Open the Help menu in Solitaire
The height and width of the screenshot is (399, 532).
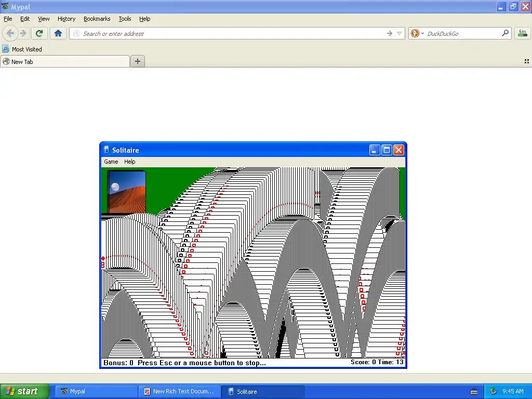pos(129,162)
